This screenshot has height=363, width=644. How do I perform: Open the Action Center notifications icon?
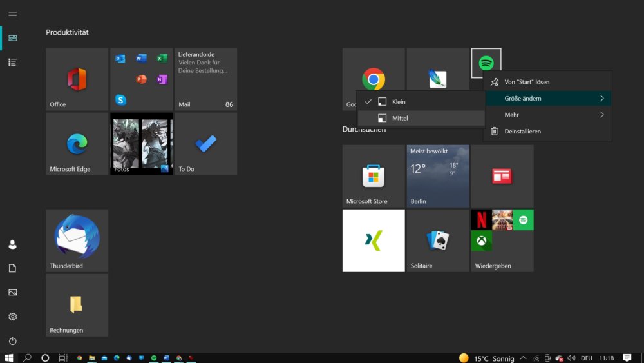(627, 358)
